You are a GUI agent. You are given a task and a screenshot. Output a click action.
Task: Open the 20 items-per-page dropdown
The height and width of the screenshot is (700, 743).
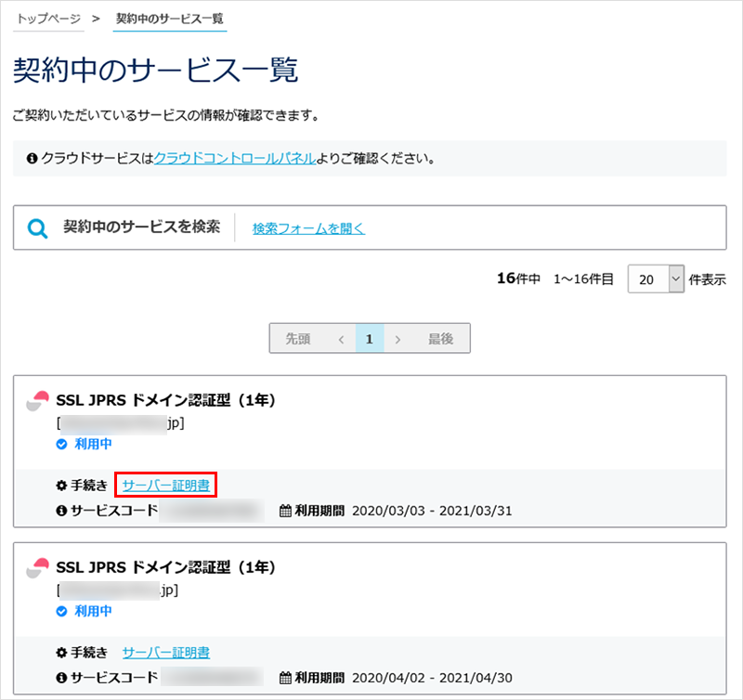[656, 279]
